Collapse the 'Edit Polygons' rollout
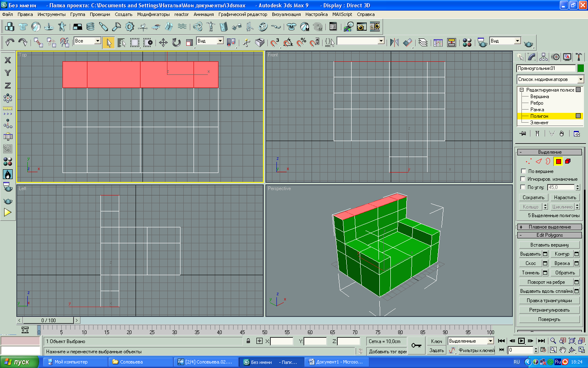 point(549,235)
